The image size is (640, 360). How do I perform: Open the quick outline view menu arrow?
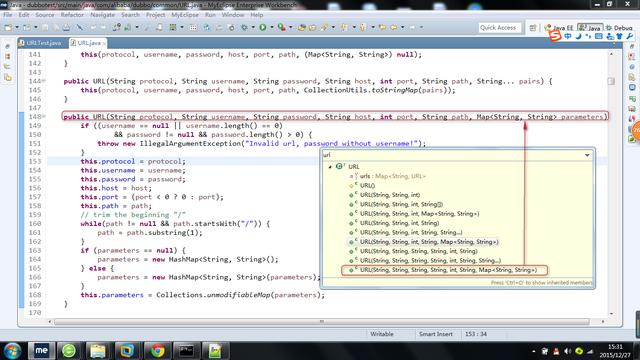click(587, 155)
